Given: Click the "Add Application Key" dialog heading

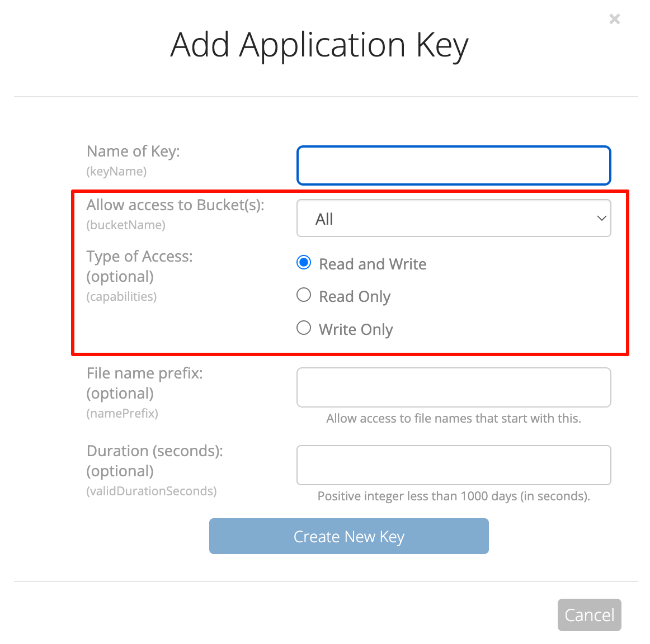Looking at the screenshot, I should click(x=319, y=45).
